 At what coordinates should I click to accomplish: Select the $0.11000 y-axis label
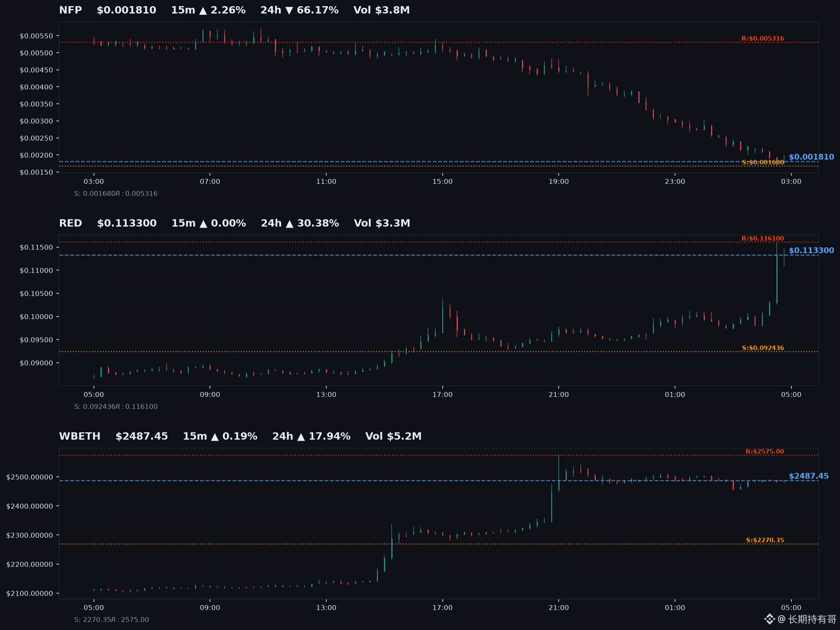pyautogui.click(x=36, y=270)
